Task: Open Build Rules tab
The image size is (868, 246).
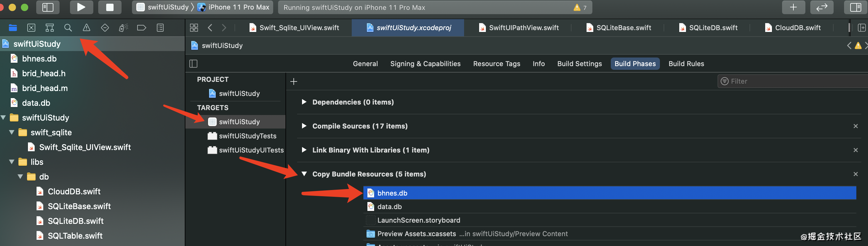Action: 686,64
